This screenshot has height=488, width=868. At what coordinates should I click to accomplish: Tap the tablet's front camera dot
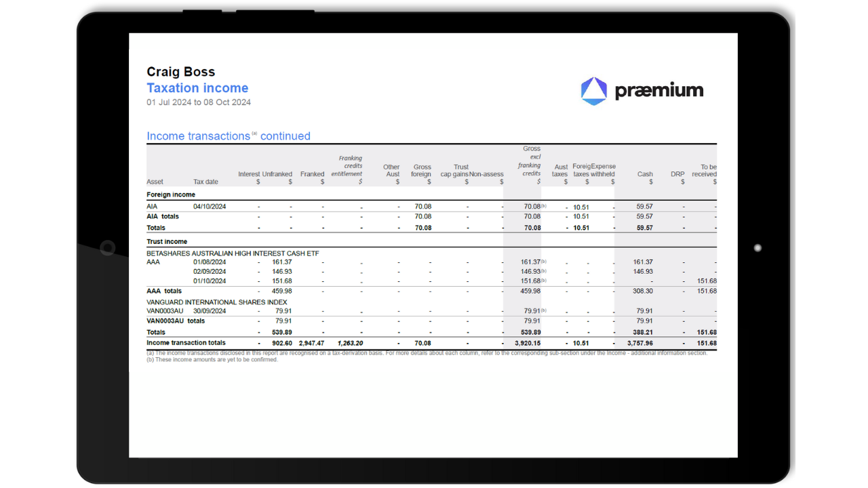click(x=757, y=248)
